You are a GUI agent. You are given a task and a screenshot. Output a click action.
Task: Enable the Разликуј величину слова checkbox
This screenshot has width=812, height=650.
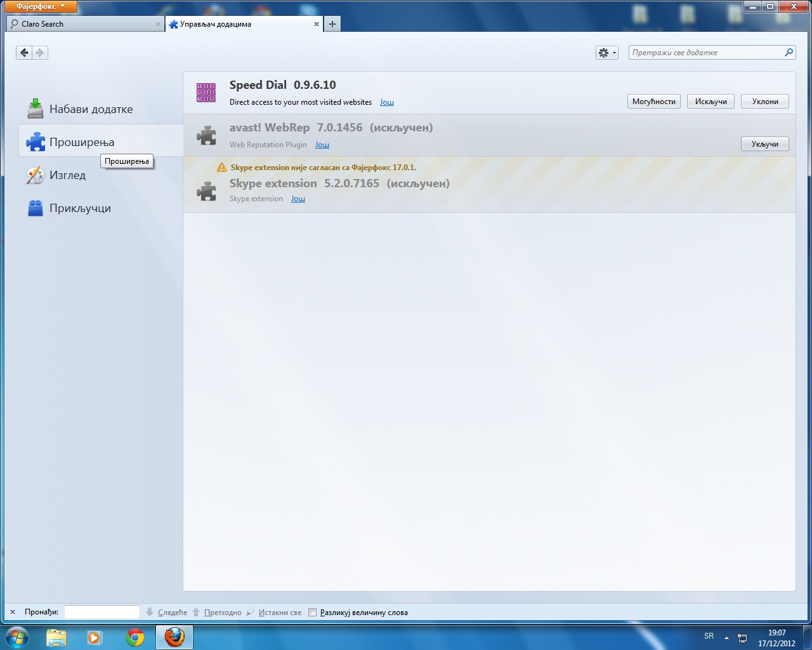312,613
